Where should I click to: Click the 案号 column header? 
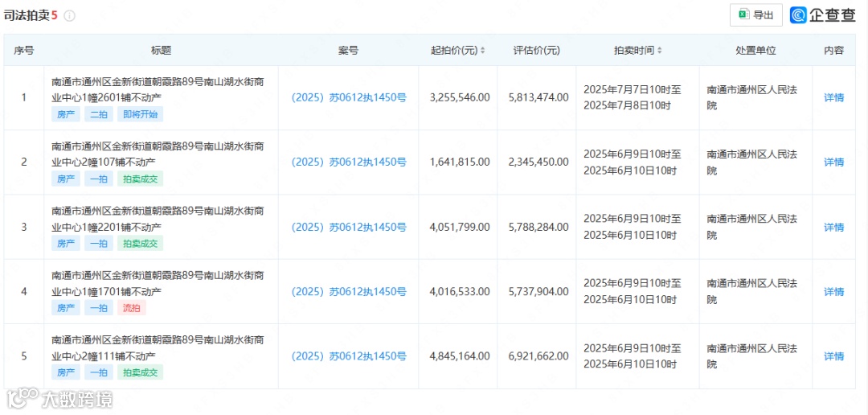349,51
